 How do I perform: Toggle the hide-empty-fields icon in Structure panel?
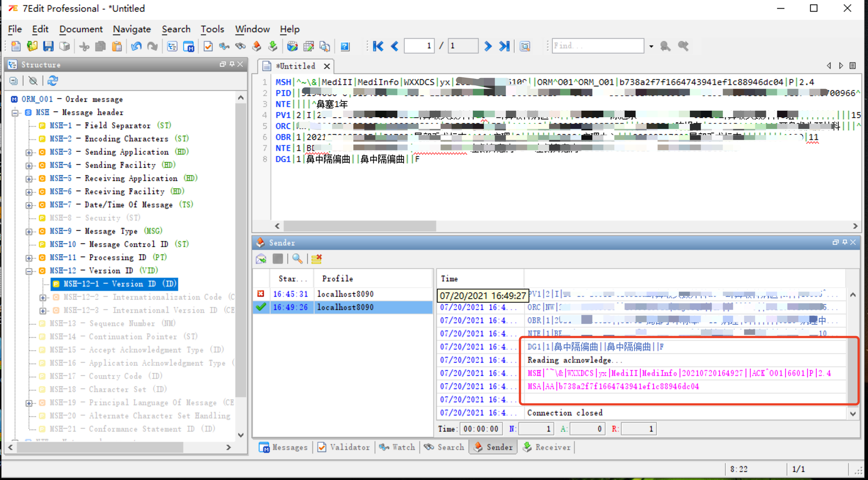click(x=33, y=81)
